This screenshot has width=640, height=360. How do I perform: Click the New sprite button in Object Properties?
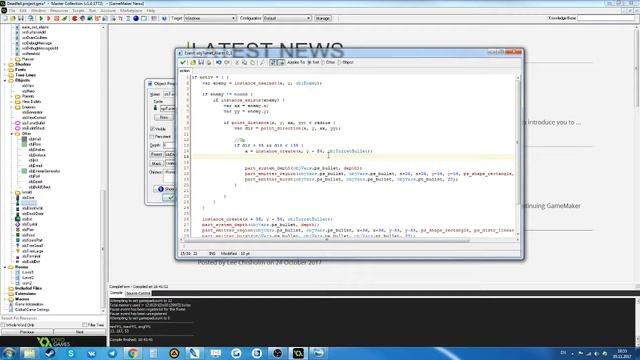[164, 118]
